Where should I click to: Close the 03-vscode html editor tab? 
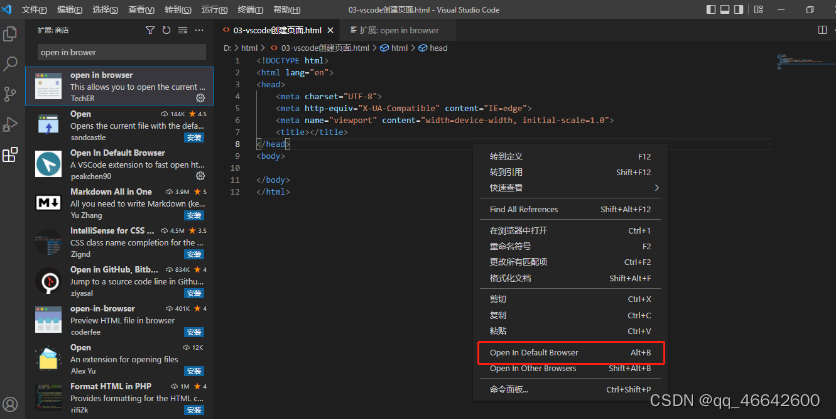(x=331, y=30)
